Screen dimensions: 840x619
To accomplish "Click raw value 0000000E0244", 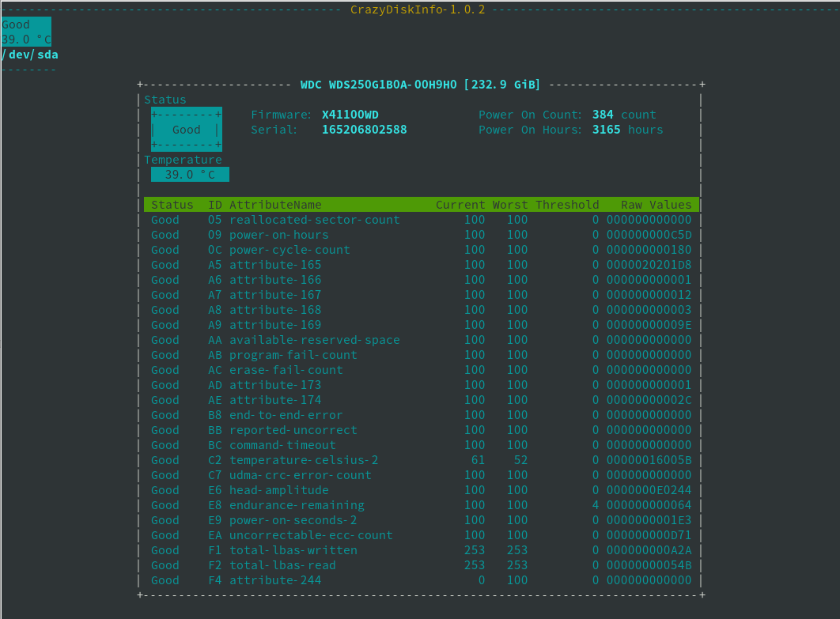I will coord(649,489).
